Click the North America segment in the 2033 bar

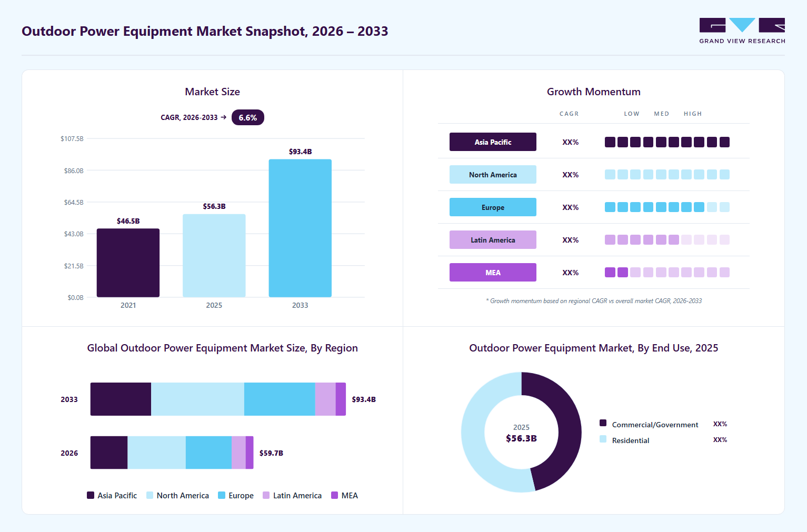(197, 399)
